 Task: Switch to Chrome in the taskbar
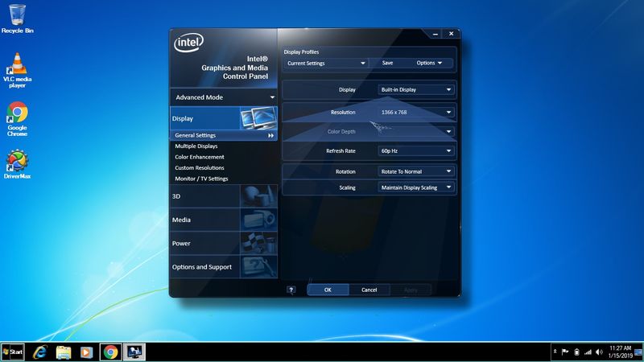point(110,352)
